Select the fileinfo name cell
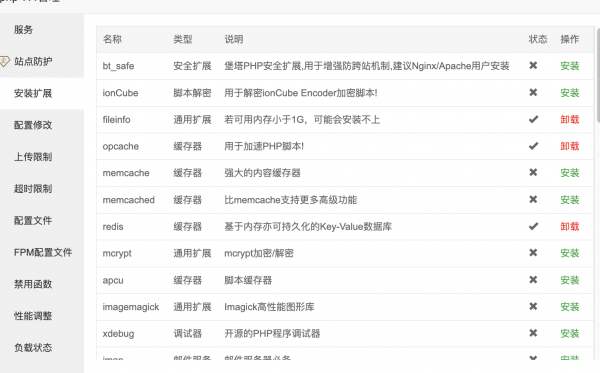Screen dimensions: 600x373 click(116, 120)
